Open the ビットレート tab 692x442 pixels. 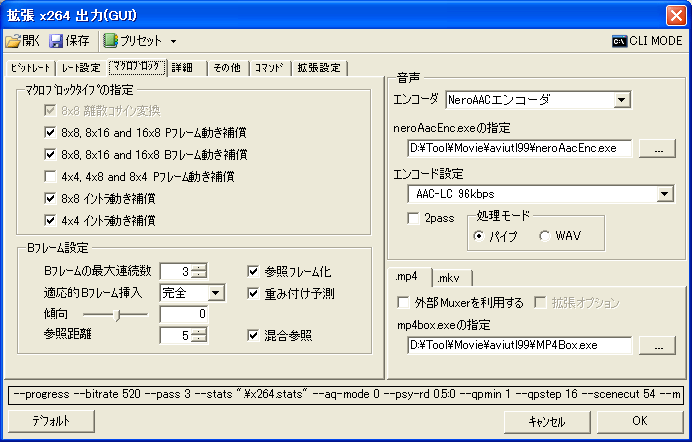pos(30,68)
